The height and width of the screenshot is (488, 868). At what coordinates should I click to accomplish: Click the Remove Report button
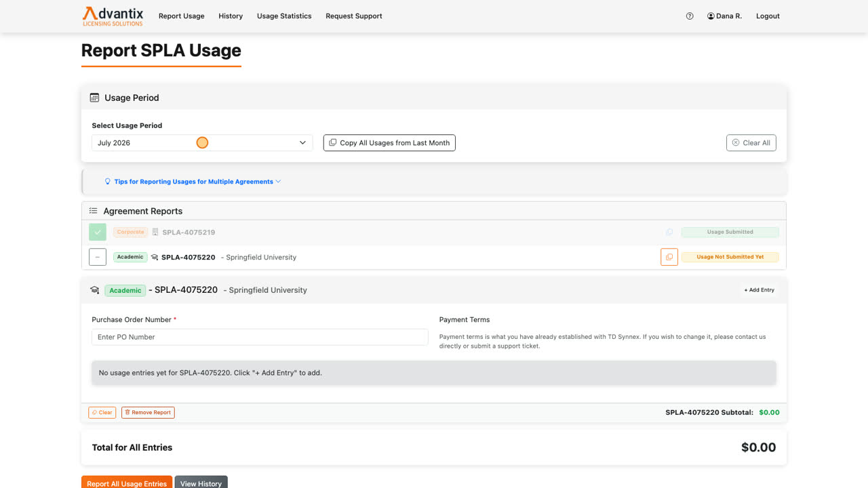(x=148, y=413)
